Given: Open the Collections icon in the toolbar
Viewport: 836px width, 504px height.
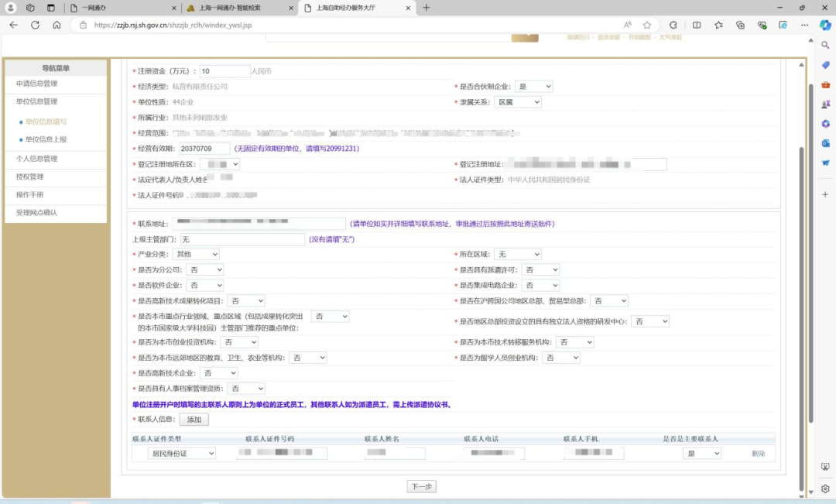Looking at the screenshot, I should pos(740,25).
